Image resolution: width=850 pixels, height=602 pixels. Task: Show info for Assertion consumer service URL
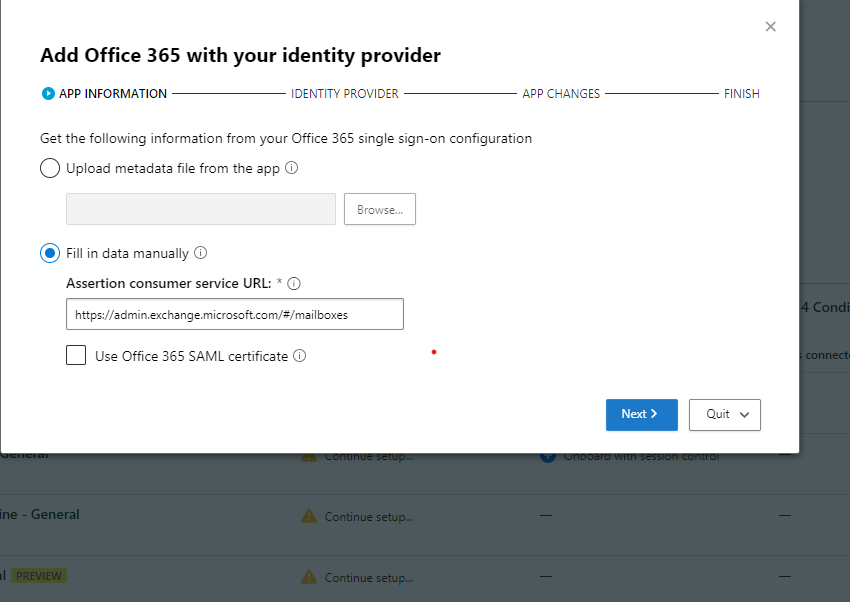[x=294, y=283]
